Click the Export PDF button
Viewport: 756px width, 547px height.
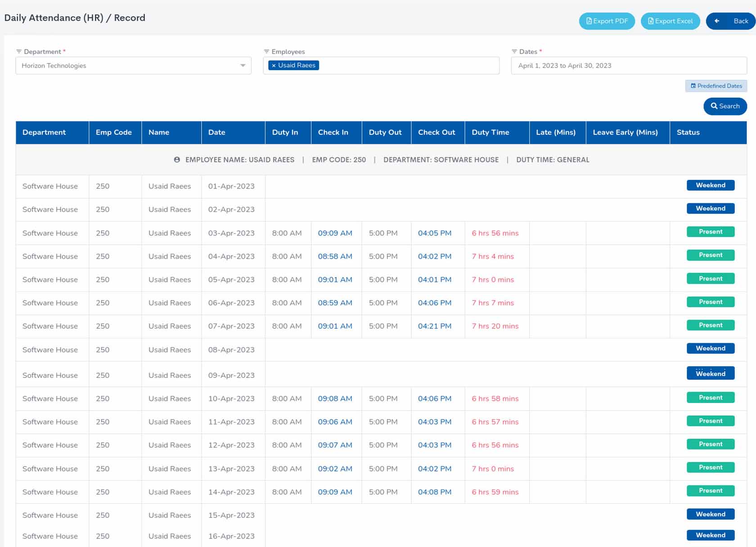pyautogui.click(x=607, y=21)
